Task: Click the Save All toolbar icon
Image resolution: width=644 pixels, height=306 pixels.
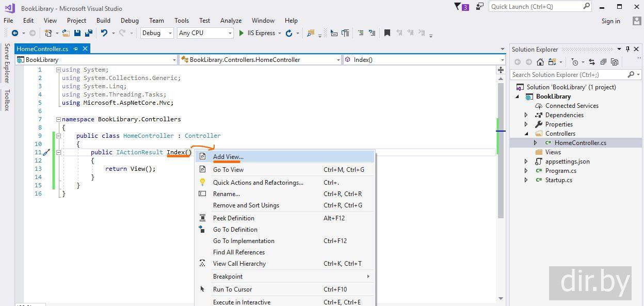Action: tap(88, 33)
